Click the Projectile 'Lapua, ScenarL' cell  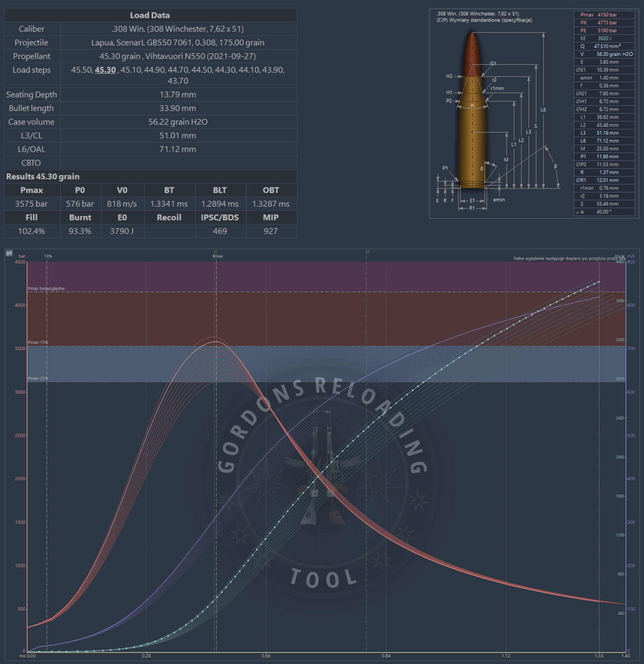coord(178,42)
